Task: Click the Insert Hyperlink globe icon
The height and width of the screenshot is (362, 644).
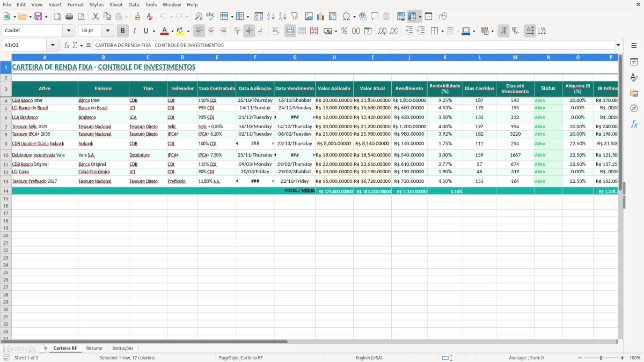Action: (363, 17)
